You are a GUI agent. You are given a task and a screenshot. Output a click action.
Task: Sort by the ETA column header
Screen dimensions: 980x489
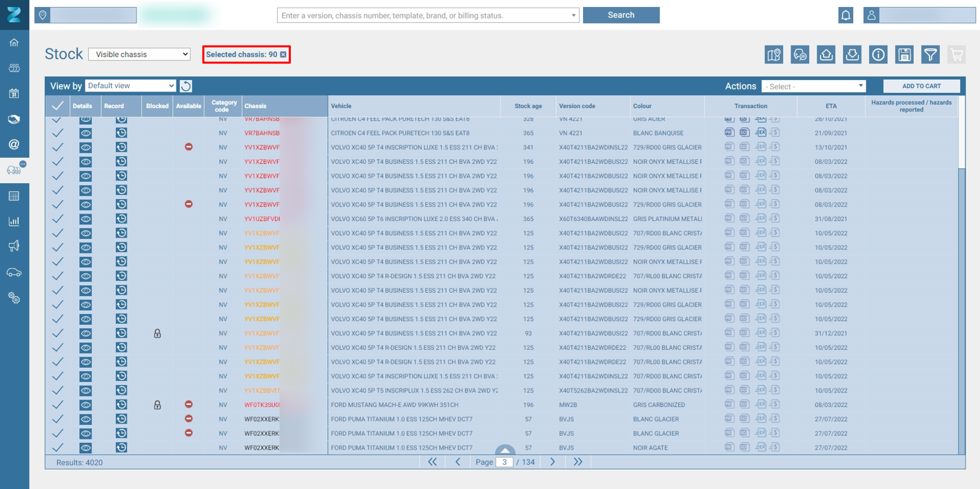(831, 106)
